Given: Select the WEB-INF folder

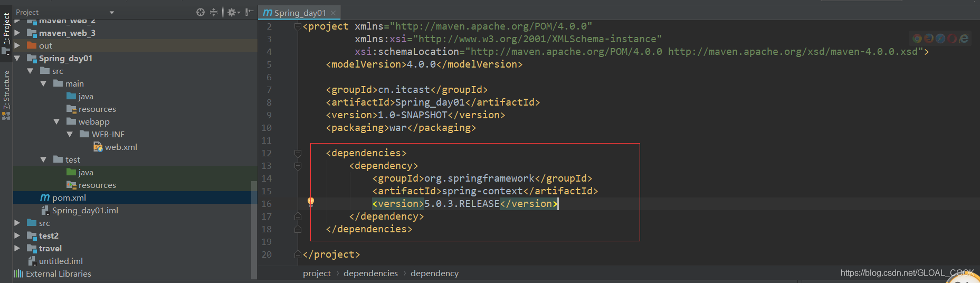Looking at the screenshot, I should click(102, 134).
